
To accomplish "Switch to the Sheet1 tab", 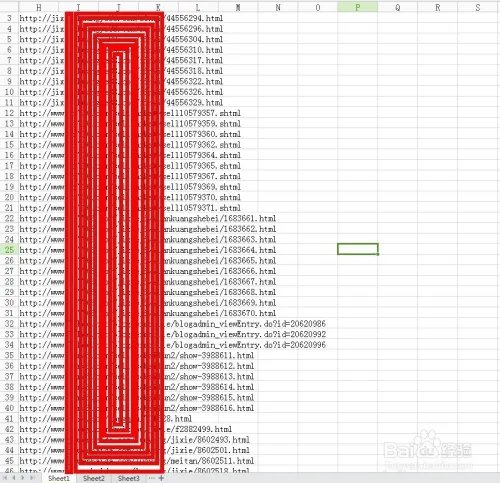I will tap(59, 478).
